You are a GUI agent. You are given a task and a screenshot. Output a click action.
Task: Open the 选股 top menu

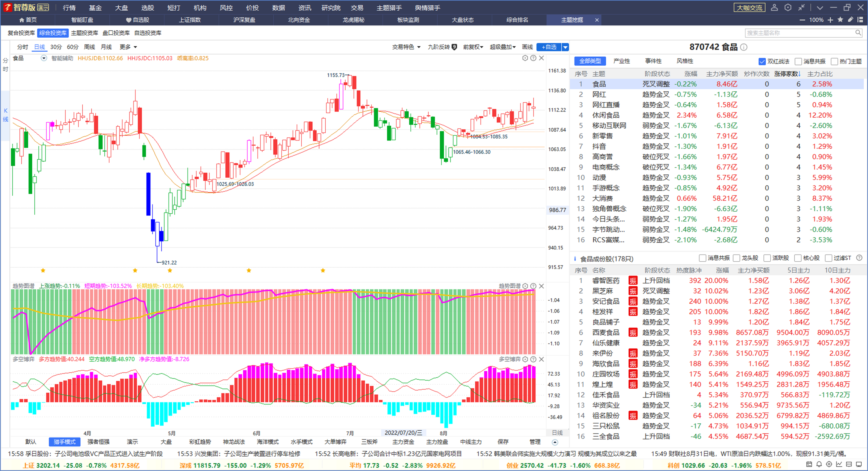(147, 8)
